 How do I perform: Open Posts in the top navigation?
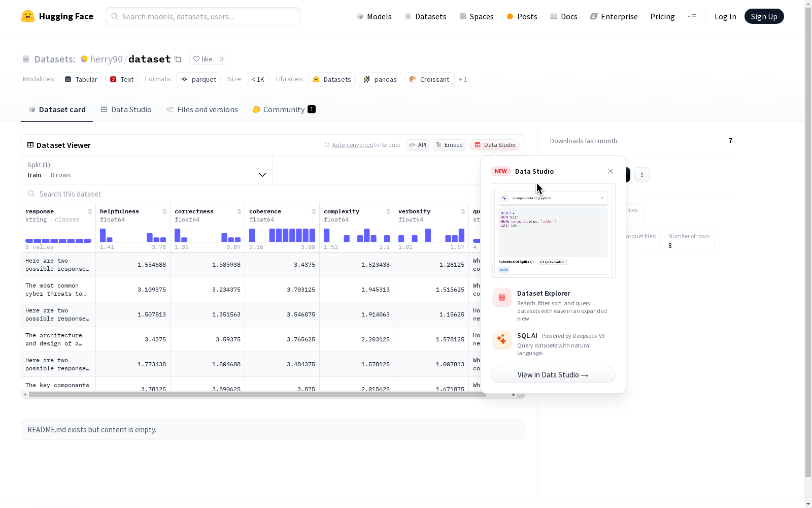click(522, 16)
